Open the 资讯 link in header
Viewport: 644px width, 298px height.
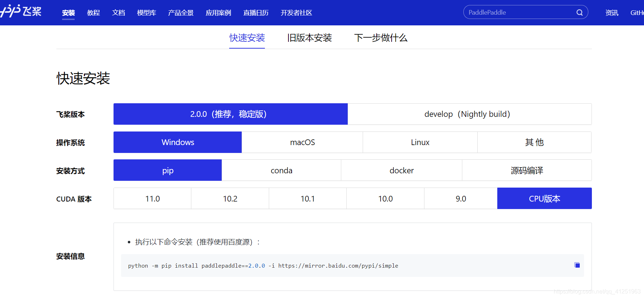point(612,13)
